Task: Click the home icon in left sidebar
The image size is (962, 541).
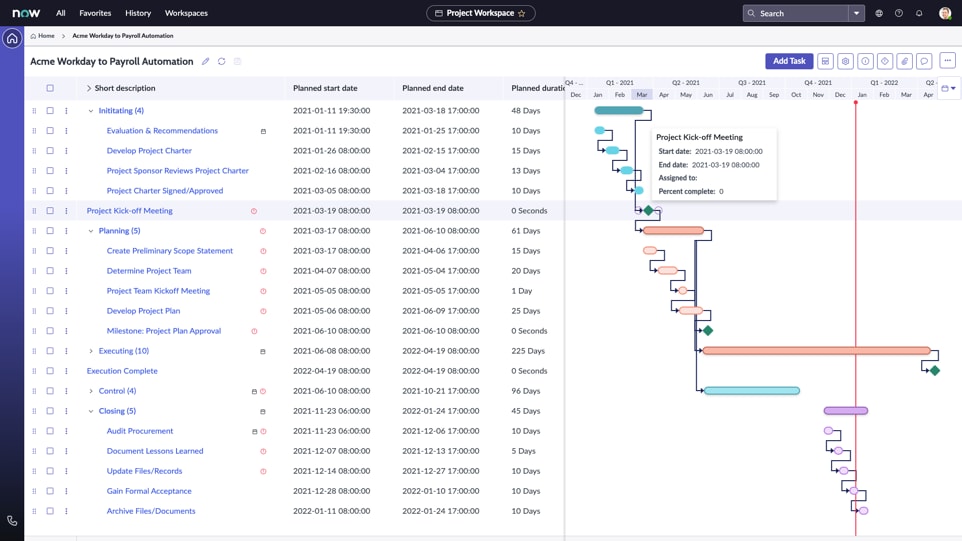Action: [12, 39]
